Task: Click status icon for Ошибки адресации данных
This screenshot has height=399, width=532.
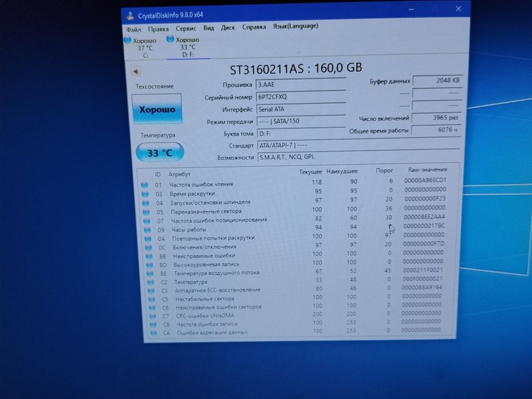Action: point(154,333)
